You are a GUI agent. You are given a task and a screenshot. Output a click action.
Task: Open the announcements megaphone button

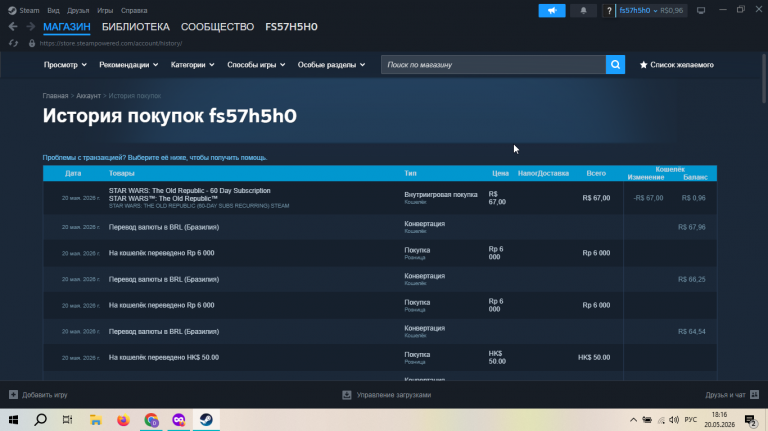pos(552,10)
